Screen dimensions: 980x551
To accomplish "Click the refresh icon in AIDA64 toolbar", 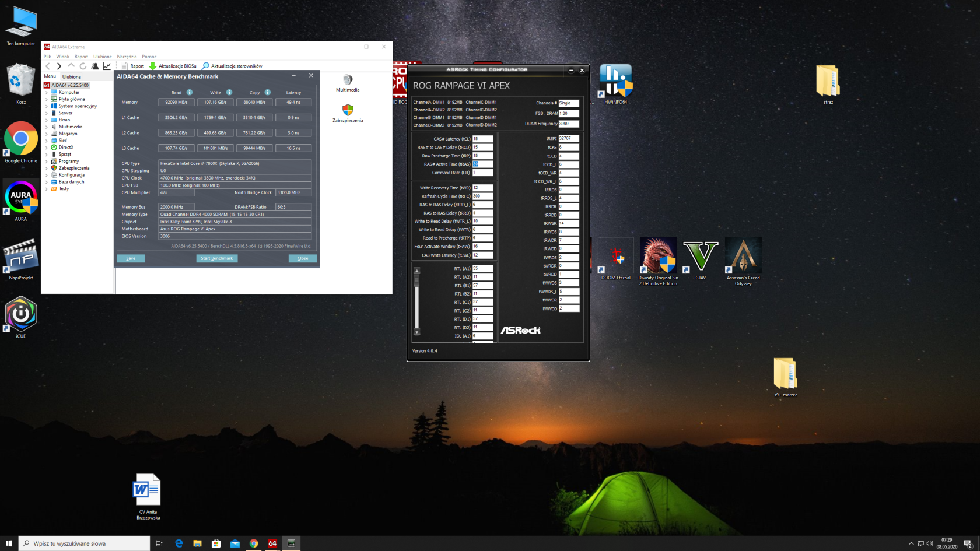I will click(x=83, y=66).
